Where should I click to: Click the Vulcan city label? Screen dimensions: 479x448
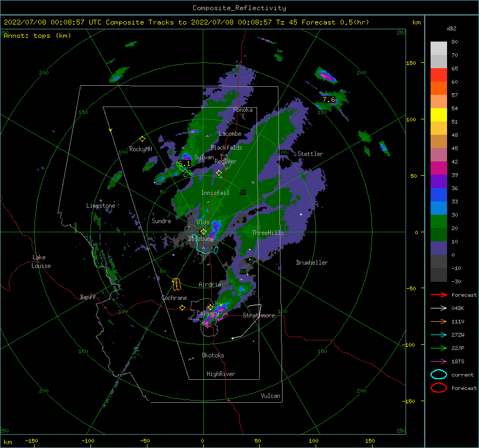pos(270,396)
